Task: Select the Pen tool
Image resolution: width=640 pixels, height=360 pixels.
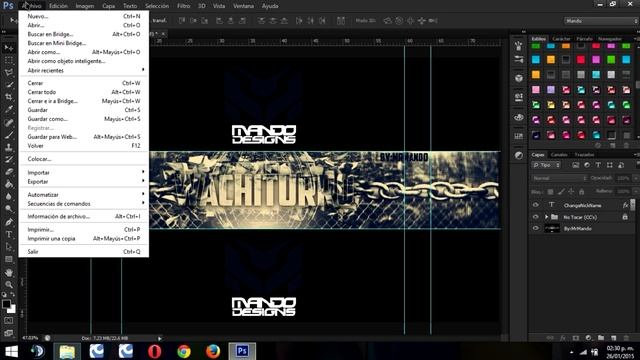Action: coord(9,222)
